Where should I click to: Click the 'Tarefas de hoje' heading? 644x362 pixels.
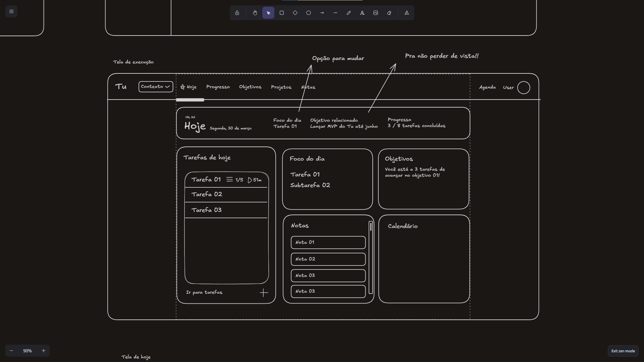[207, 158]
